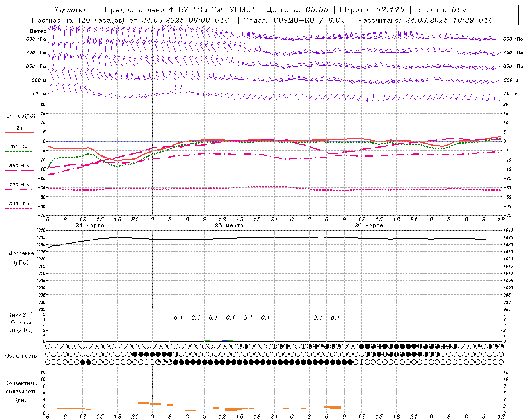The width and height of the screenshot is (525, 420).
Task: Click the "(мм/1ч.)" precipitation unit label
Action: coord(21,330)
